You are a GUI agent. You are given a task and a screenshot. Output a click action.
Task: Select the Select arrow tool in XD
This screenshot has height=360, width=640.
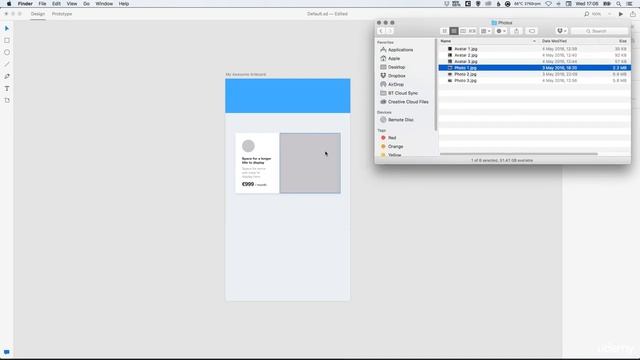tap(7, 29)
